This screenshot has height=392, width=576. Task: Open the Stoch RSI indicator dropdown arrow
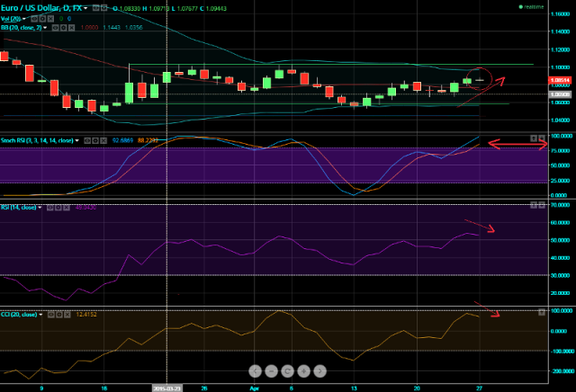78,140
